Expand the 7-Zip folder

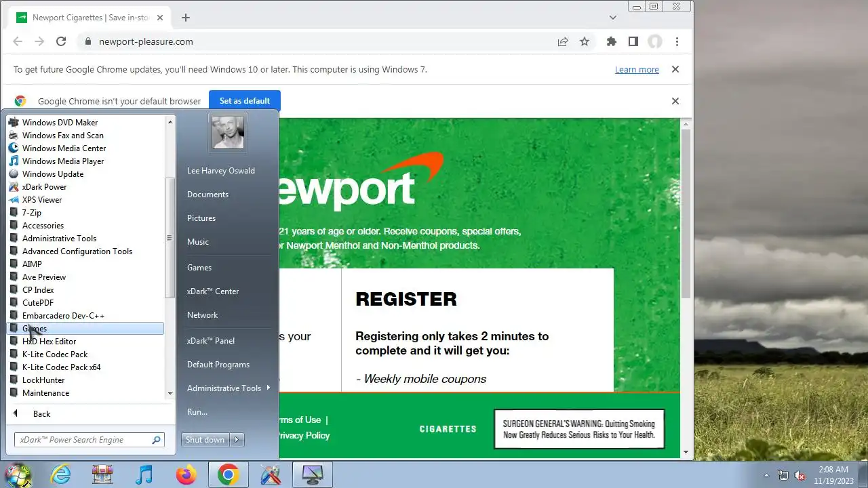[85, 213]
